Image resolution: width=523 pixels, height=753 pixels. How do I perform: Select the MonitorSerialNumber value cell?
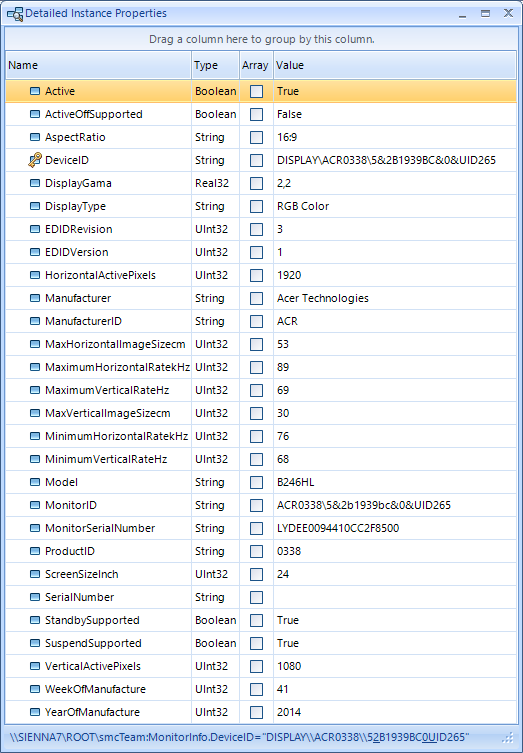(395, 528)
